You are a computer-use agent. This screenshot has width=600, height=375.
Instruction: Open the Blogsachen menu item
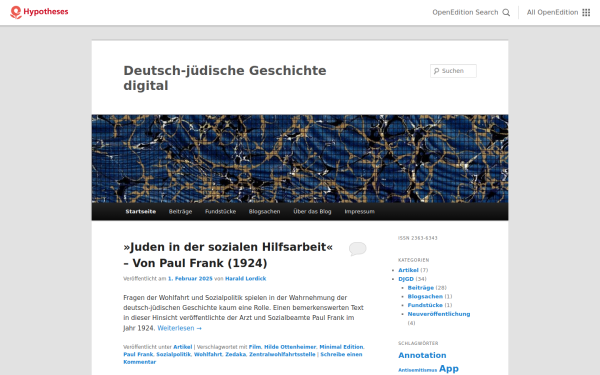[264, 211]
